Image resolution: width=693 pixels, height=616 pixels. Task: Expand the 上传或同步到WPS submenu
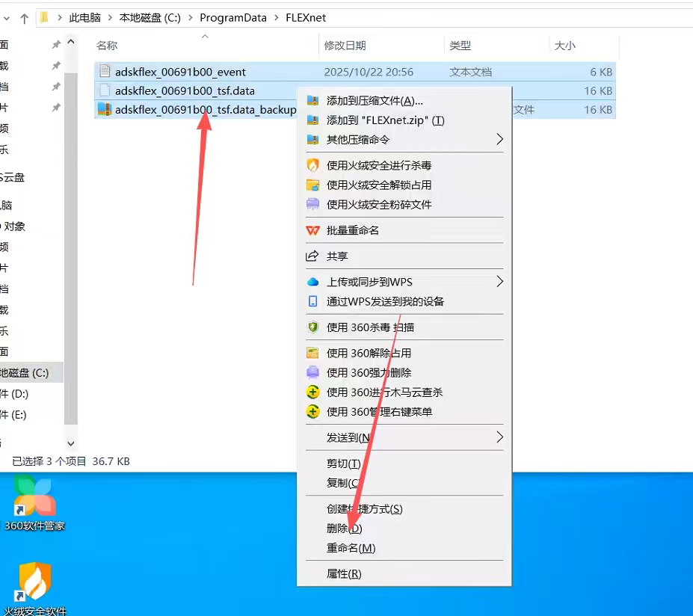pyautogui.click(x=501, y=282)
